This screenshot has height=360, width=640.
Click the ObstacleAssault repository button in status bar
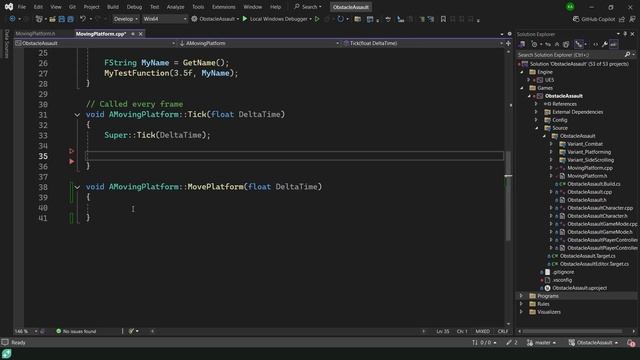593,342
